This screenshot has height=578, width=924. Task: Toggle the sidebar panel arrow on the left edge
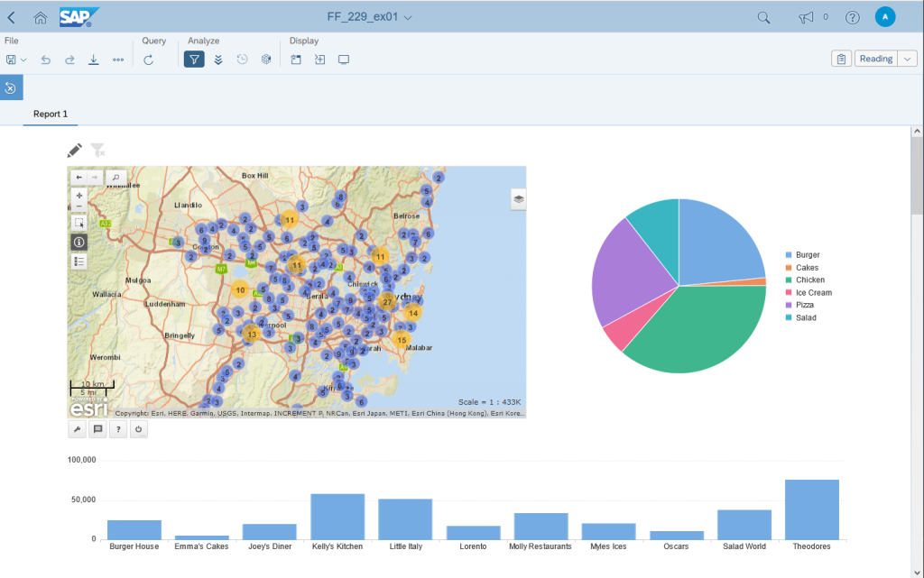pyautogui.click(x=11, y=87)
